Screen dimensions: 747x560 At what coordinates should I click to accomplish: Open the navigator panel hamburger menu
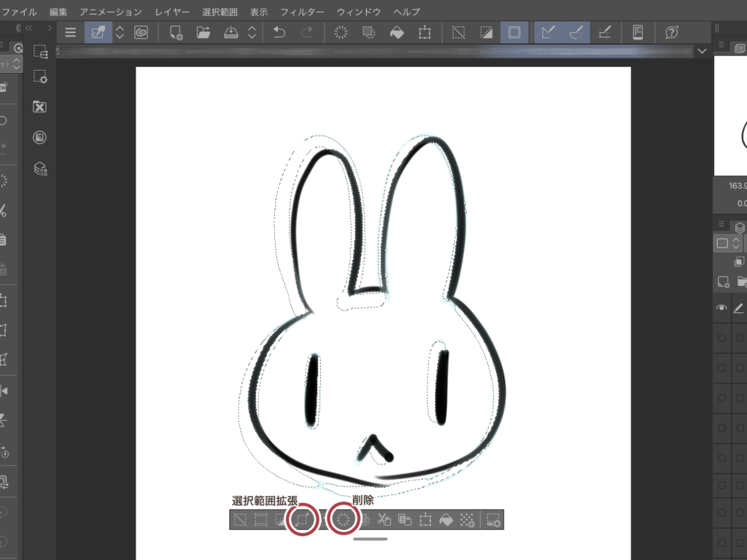(x=721, y=44)
